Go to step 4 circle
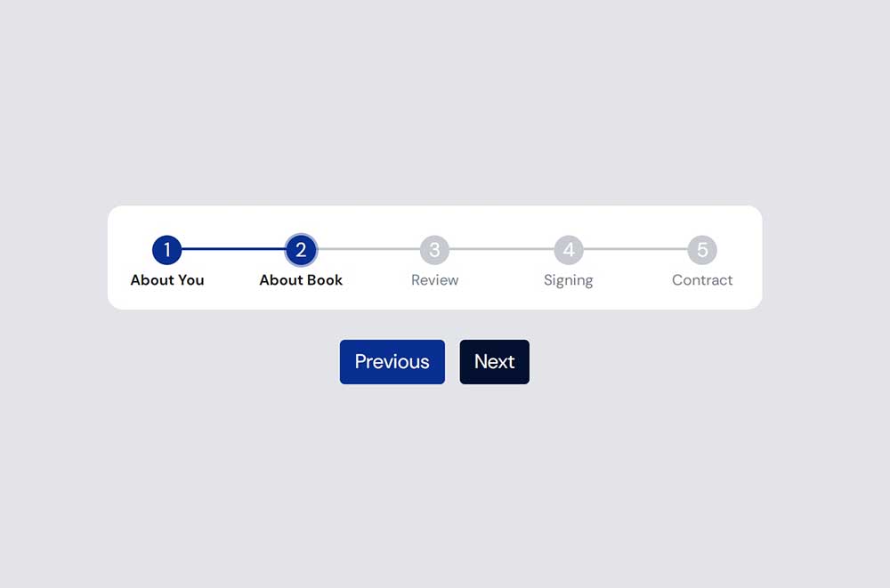 point(569,250)
